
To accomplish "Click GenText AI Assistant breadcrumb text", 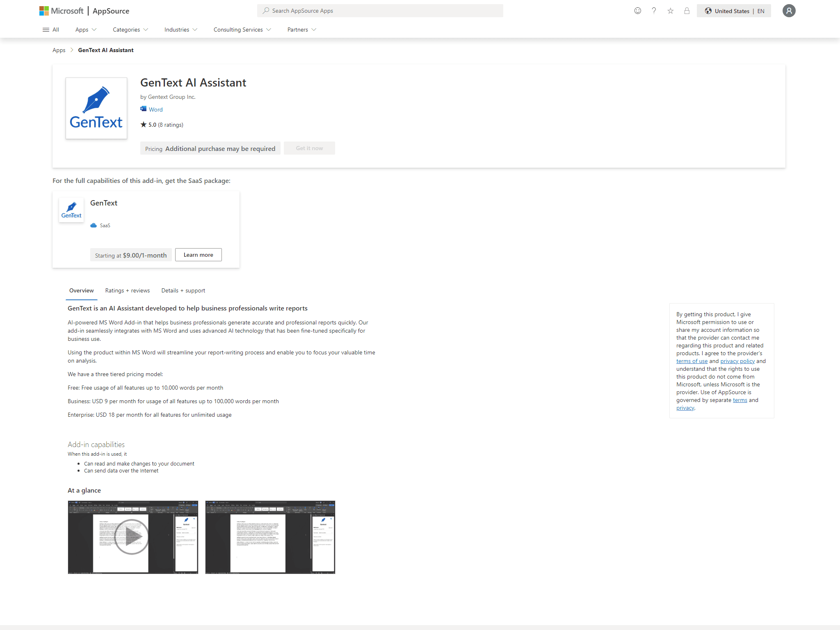I will pyautogui.click(x=106, y=50).
